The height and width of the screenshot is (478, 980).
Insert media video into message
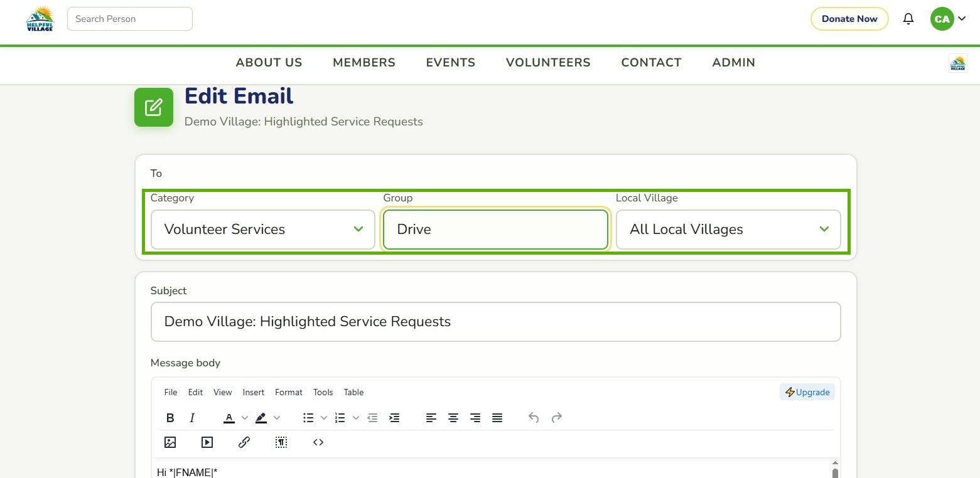coord(207,442)
